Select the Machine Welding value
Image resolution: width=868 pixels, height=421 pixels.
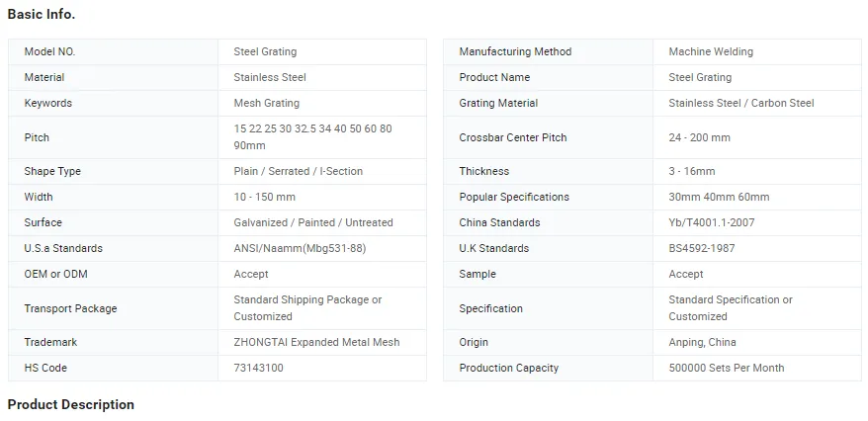(x=711, y=52)
